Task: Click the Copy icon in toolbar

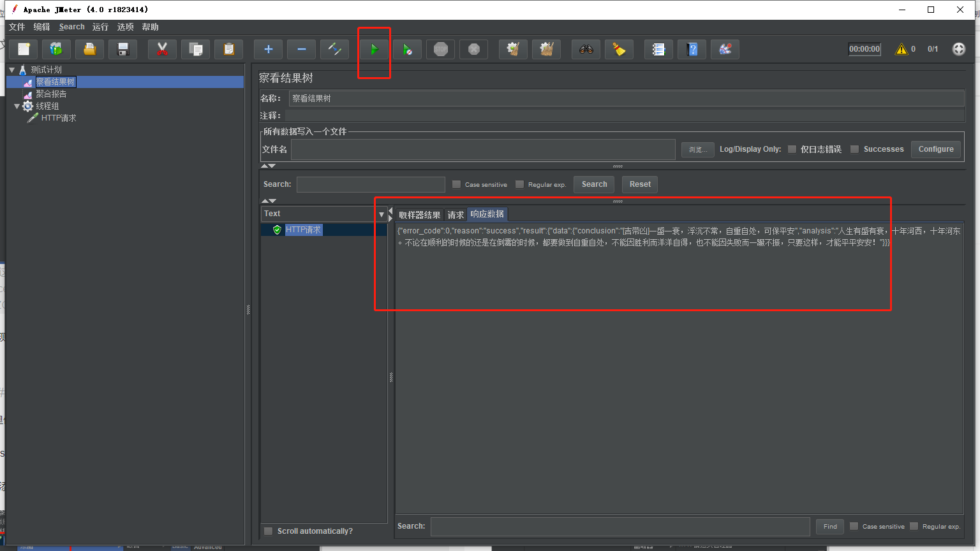Action: point(196,49)
